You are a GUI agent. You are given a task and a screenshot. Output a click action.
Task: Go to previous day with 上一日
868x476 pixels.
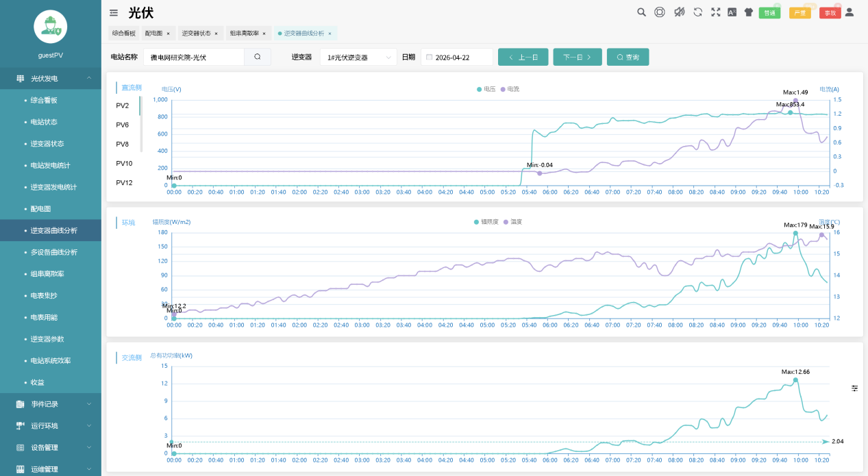coord(523,58)
